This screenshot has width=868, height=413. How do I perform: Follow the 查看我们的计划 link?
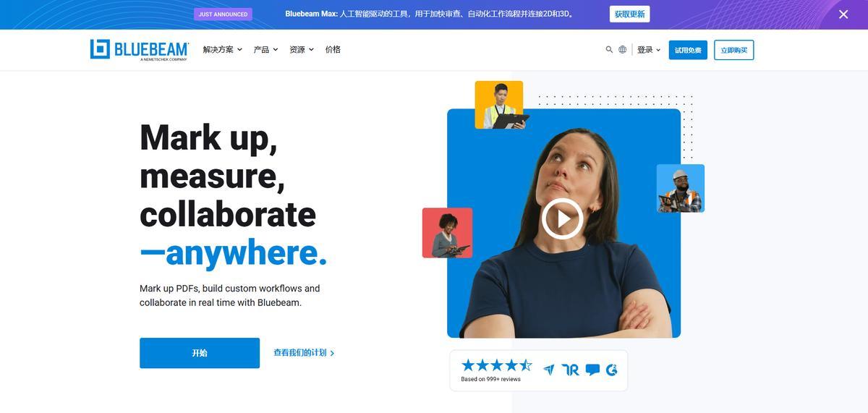coord(304,353)
